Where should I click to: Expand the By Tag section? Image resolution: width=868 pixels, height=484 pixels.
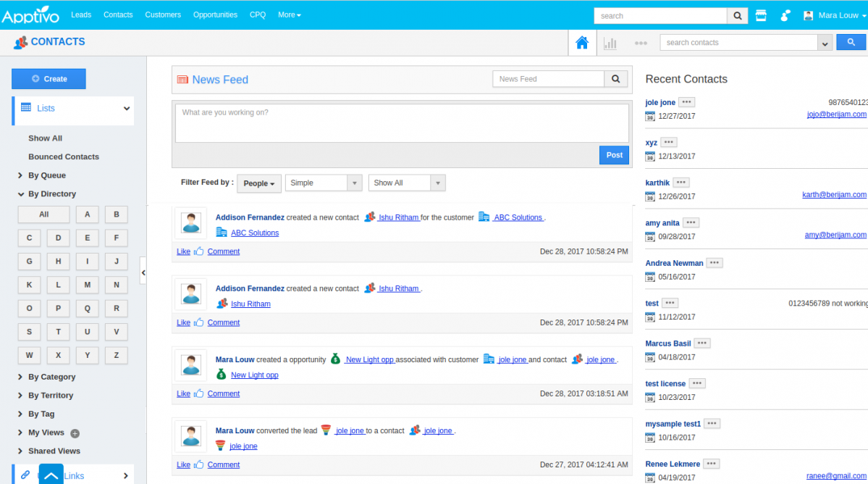pos(20,414)
